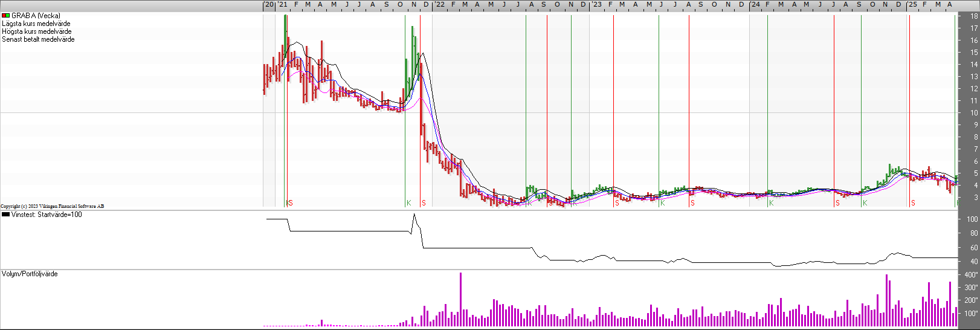This screenshot has width=980, height=330.
Task: Click the Högsta kurs medelvärde legend label
Action: point(37,31)
